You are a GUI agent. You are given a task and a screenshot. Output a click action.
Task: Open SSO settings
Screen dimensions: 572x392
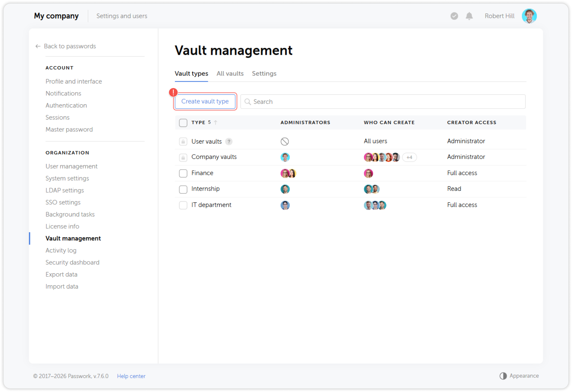point(63,202)
